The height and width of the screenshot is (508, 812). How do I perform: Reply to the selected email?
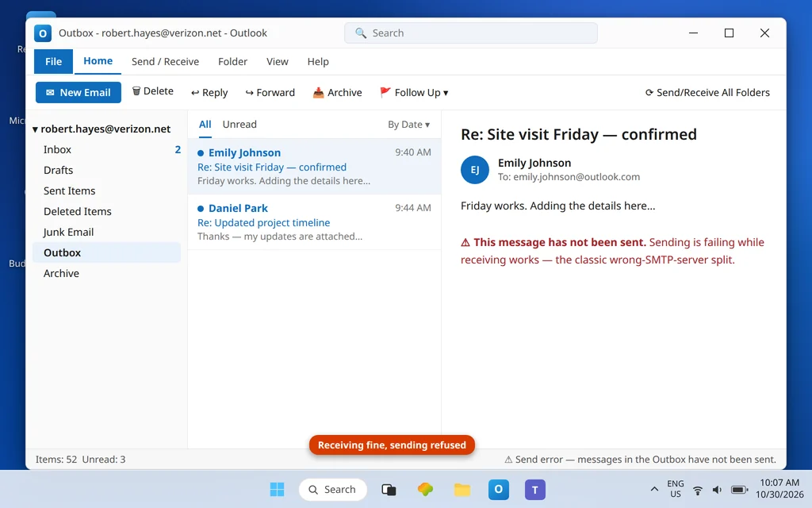[x=209, y=92]
